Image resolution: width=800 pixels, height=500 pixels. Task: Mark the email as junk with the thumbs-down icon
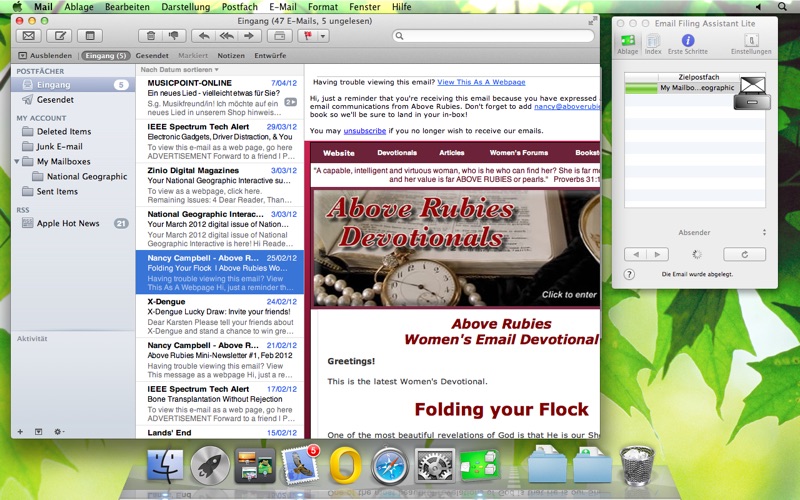pos(173,36)
